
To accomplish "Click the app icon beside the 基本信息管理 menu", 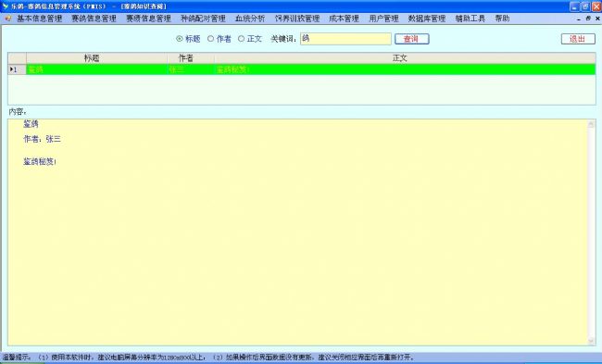I will pyautogui.click(x=8, y=19).
